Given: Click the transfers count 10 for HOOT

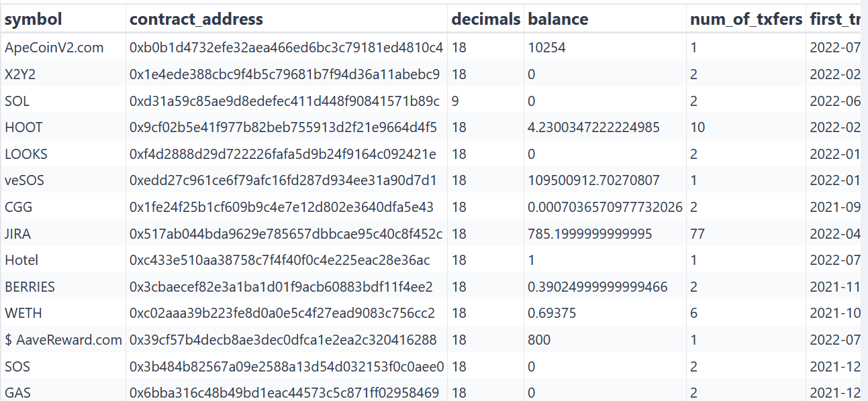Looking at the screenshot, I should (697, 127).
